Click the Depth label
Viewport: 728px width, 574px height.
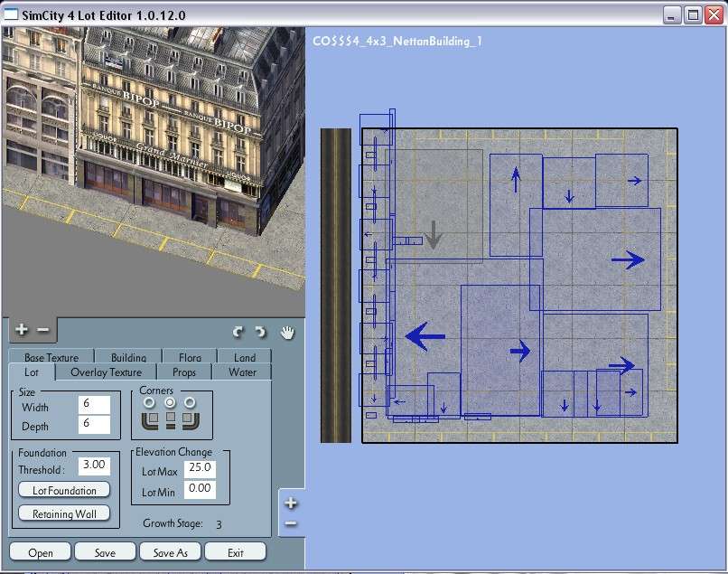click(x=35, y=427)
